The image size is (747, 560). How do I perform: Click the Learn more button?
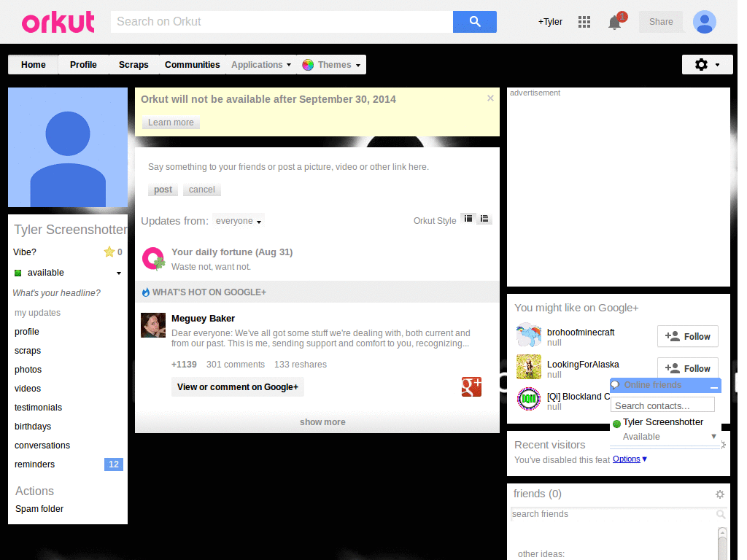(x=171, y=122)
